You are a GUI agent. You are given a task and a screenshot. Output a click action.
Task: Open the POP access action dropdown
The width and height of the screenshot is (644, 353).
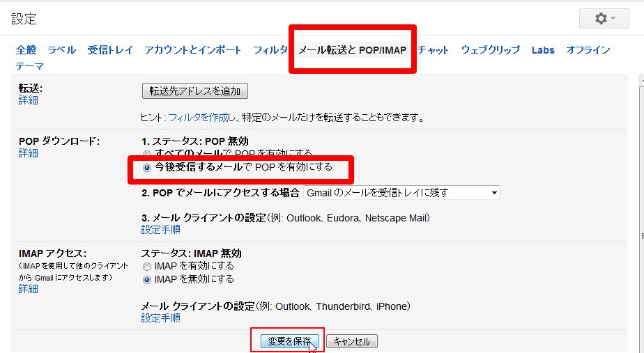click(x=402, y=193)
